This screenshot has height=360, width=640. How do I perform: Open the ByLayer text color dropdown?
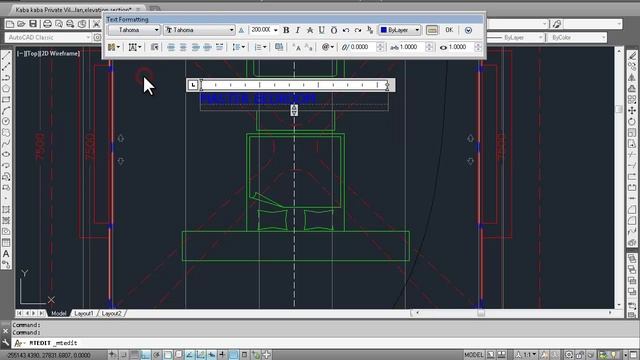click(400, 30)
